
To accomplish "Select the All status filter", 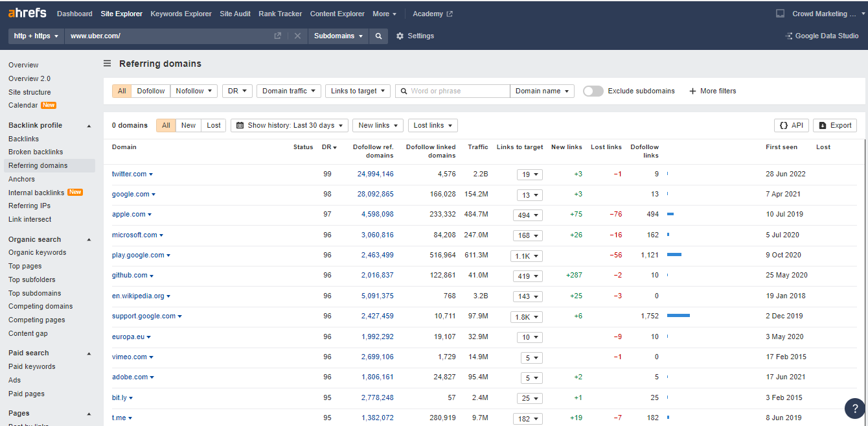I will point(166,125).
